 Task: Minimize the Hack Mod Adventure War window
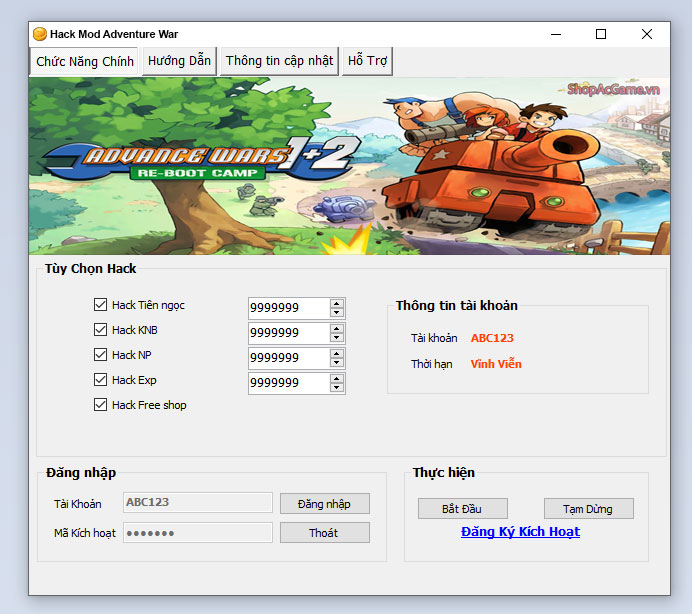coord(556,34)
